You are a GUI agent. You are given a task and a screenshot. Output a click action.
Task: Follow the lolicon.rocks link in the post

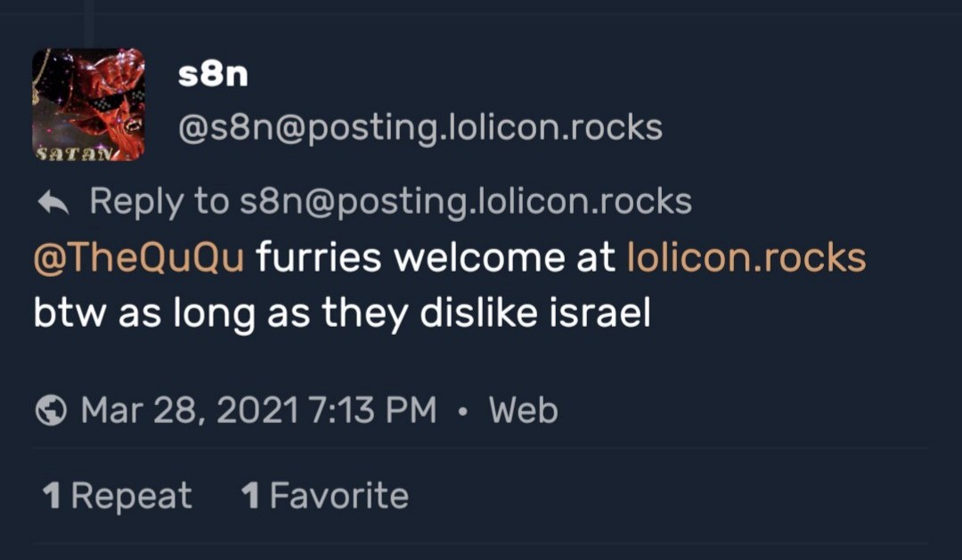(x=746, y=258)
